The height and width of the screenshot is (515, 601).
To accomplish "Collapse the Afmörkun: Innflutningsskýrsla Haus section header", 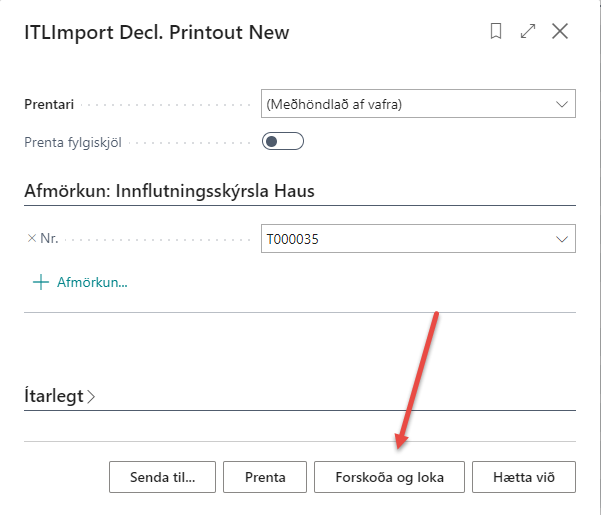I will pyautogui.click(x=176, y=190).
